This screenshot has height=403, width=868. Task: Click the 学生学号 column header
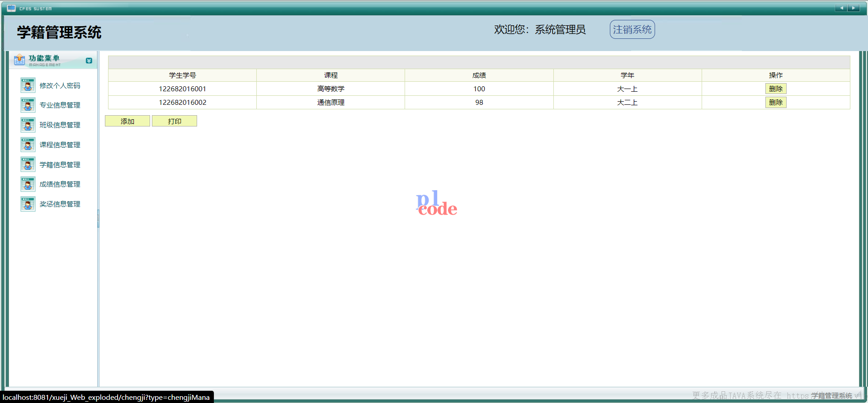pyautogui.click(x=183, y=75)
